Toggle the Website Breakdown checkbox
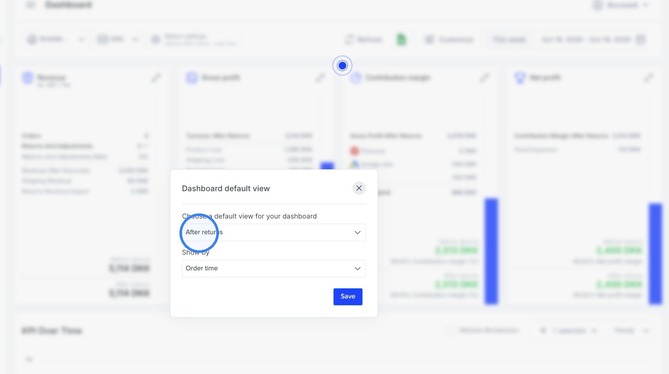 tap(450, 331)
